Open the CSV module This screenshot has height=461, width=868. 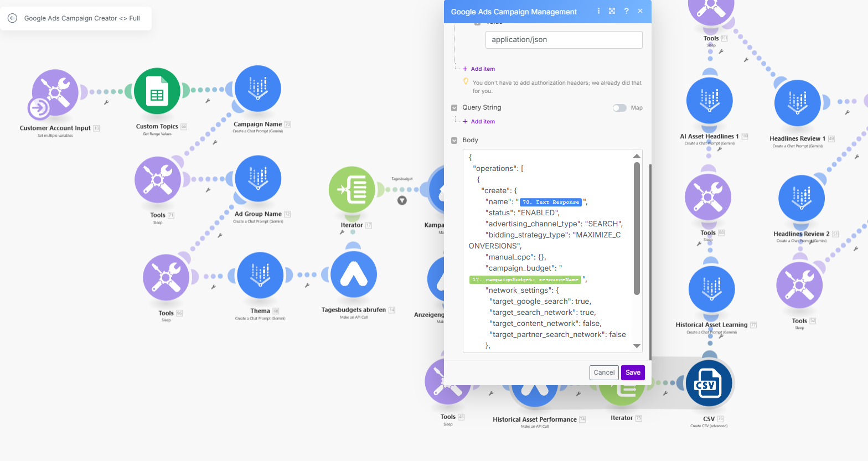709,383
